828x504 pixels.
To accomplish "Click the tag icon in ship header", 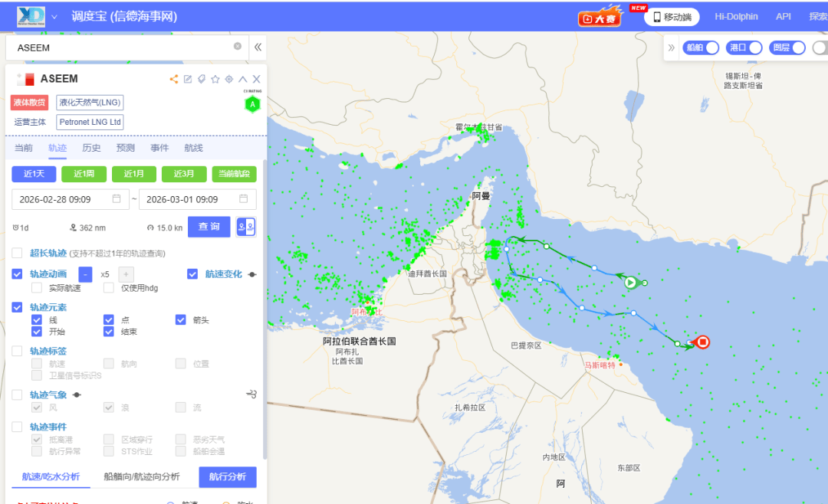I will [202, 79].
